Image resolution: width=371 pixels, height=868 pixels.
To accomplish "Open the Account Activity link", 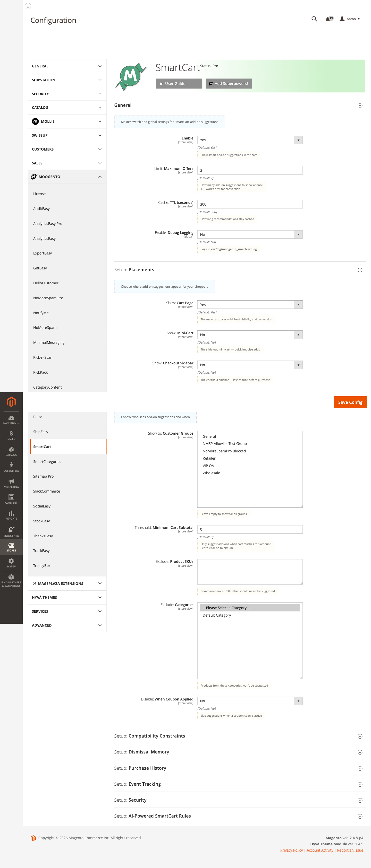I will tap(320, 850).
